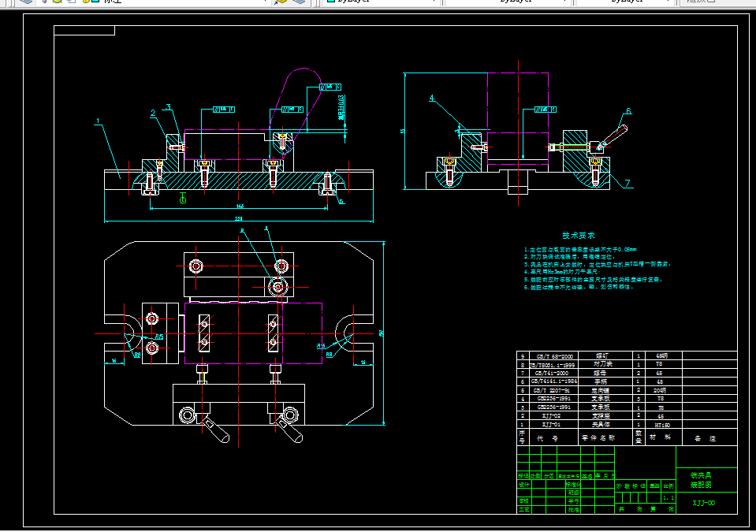Select the 技术要求 heading text

click(578, 235)
